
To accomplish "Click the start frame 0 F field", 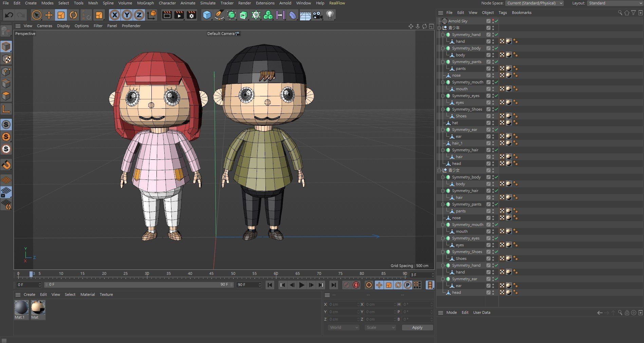I will (x=29, y=285).
